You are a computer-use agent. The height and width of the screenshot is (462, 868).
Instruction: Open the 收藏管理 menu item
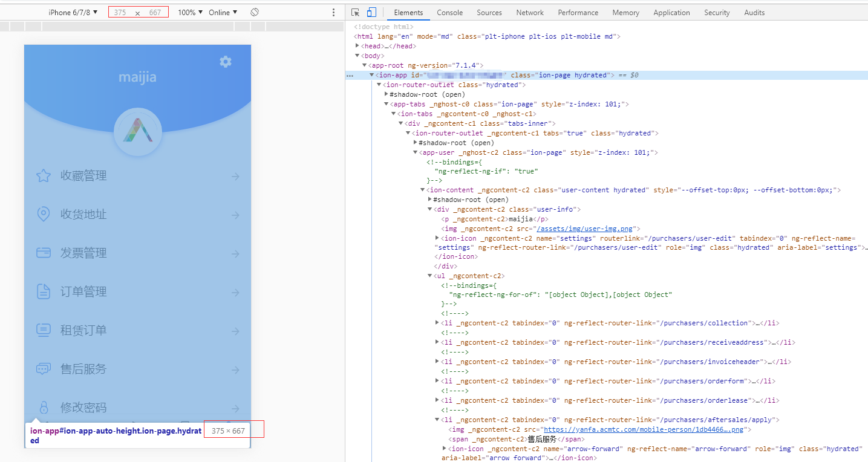coord(138,176)
